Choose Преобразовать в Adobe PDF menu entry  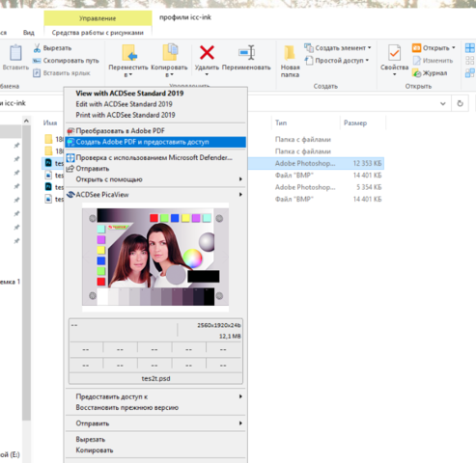click(x=120, y=131)
